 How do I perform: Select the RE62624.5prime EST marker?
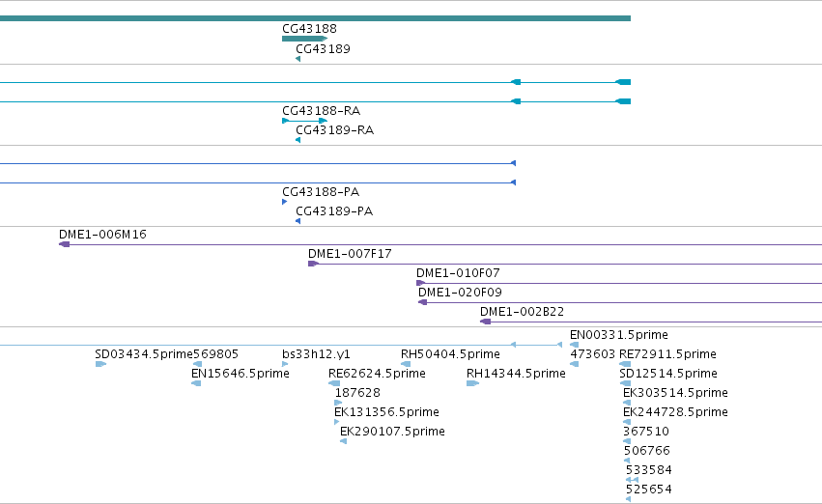[334, 383]
